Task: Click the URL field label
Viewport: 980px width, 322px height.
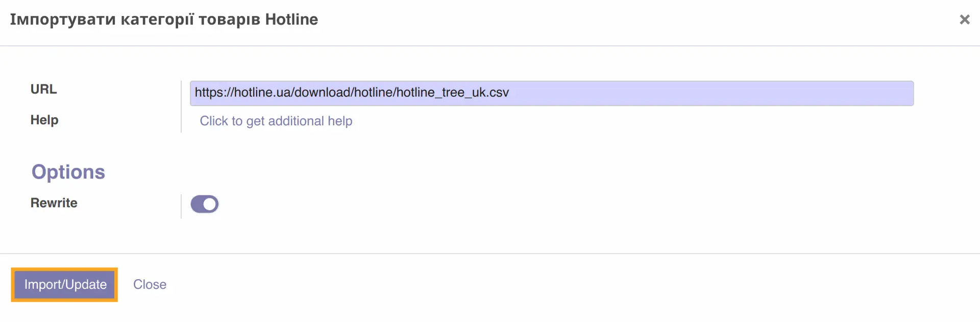Action: tap(44, 89)
